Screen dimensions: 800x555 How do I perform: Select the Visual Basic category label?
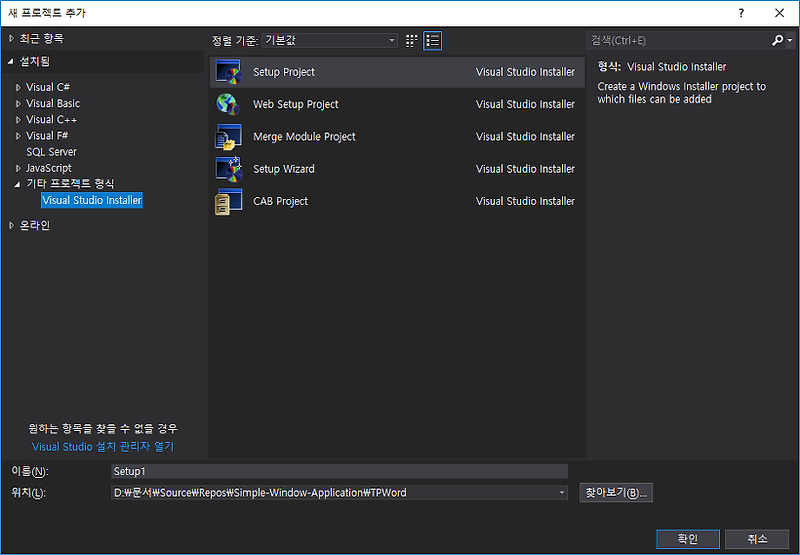[53, 104]
